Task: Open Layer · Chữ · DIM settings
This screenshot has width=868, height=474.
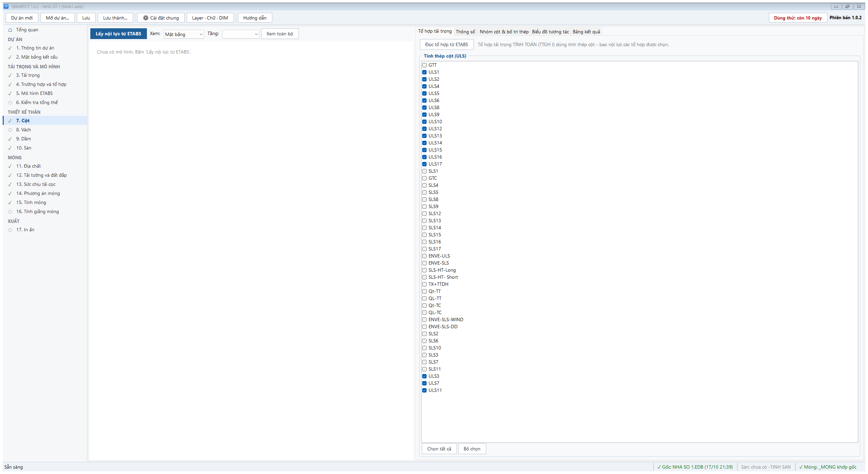Action: coord(210,18)
